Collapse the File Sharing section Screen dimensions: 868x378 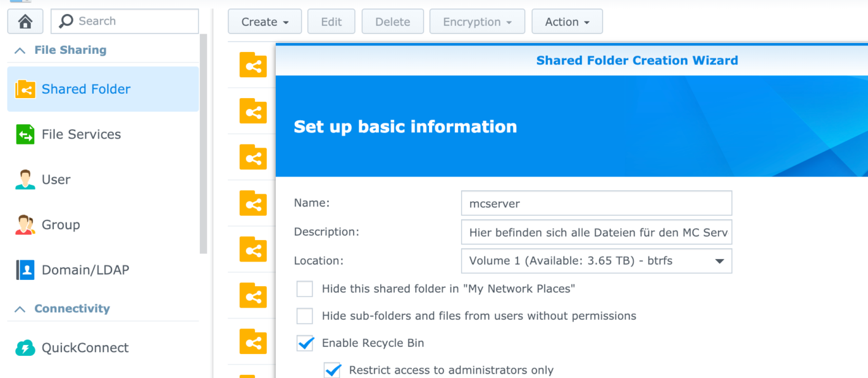pos(18,50)
